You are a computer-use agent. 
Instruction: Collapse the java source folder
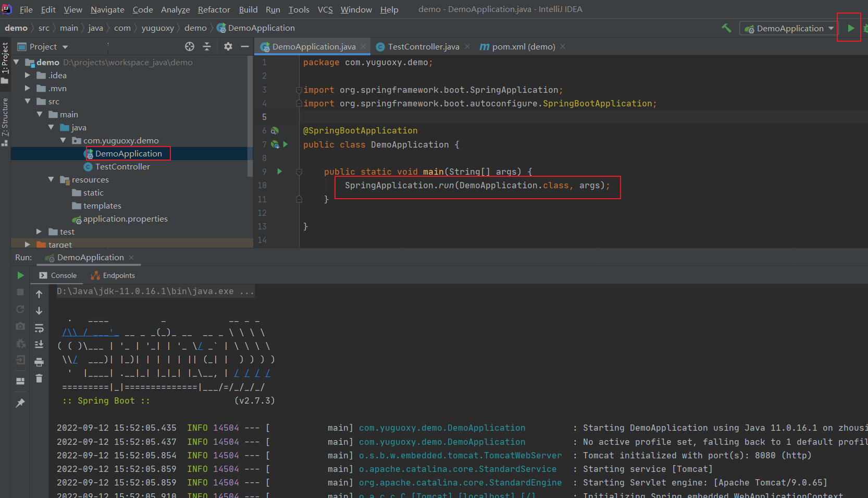click(51, 127)
